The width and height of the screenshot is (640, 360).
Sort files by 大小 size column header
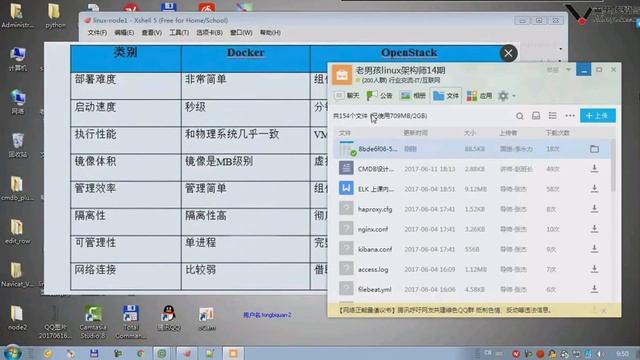pyautogui.click(x=470, y=133)
